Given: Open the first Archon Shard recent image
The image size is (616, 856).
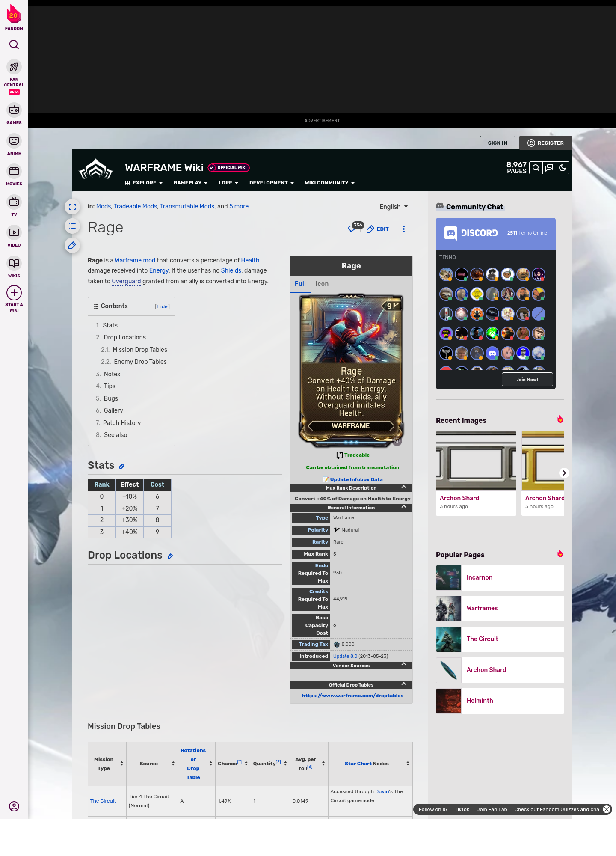Looking at the screenshot, I should point(476,473).
